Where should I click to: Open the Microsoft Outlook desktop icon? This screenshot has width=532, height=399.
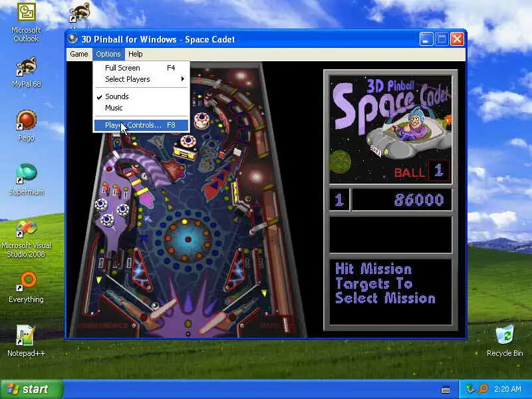[x=26, y=22]
